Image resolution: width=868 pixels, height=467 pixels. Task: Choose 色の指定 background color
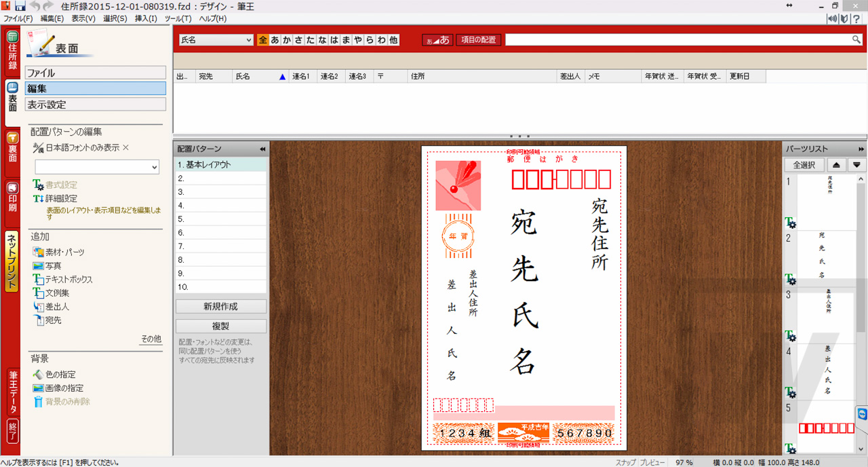tap(54, 375)
